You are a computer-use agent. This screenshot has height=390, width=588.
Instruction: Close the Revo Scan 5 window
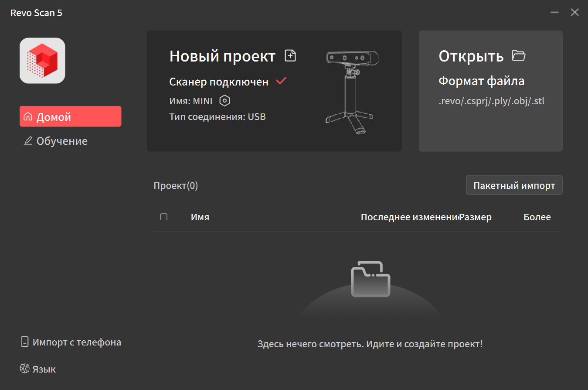pos(575,13)
